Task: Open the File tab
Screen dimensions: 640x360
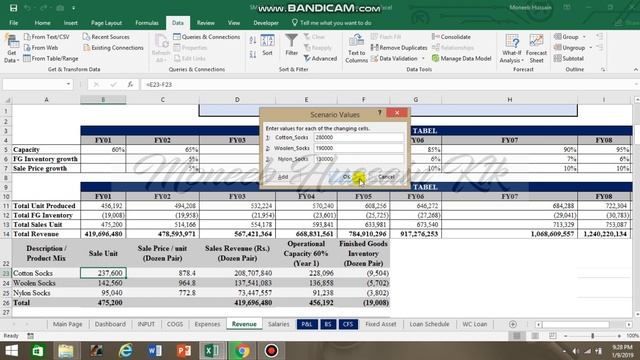Action: tap(13, 23)
